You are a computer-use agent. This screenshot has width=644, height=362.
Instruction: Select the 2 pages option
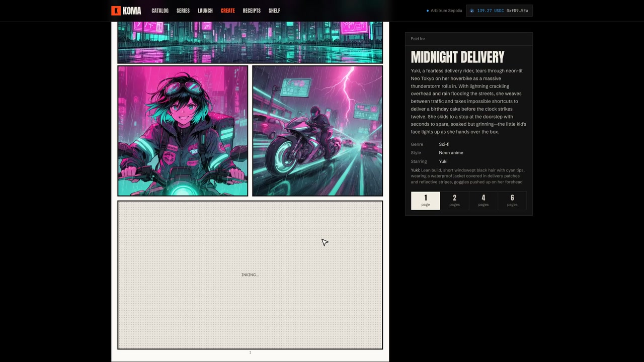tap(454, 201)
